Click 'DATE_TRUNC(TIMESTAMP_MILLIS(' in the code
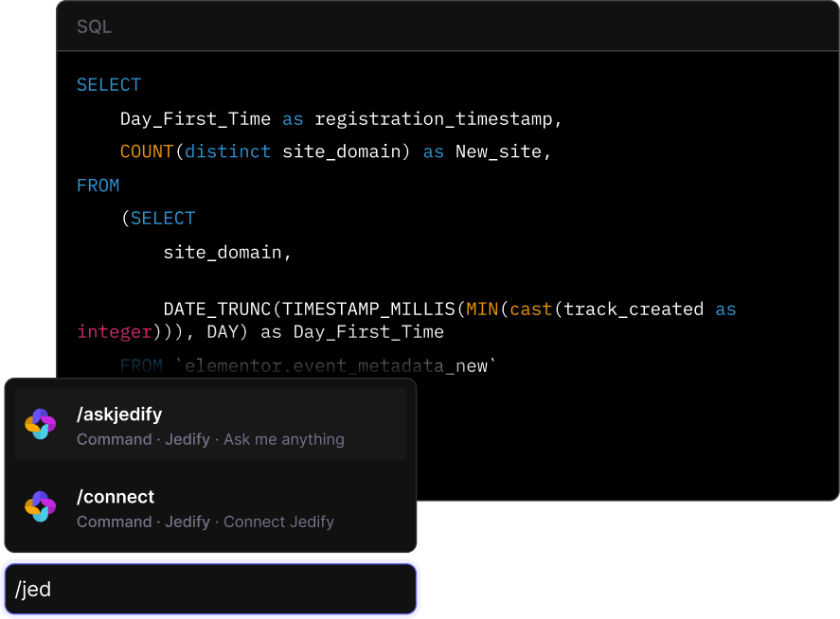 coord(314,309)
